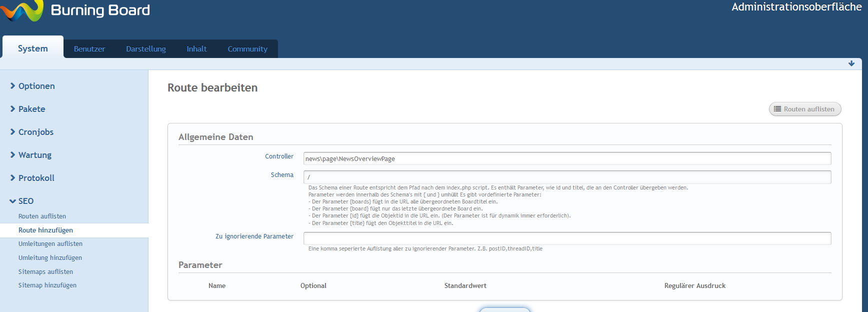868x312 pixels.
Task: Click the list icon in Routen auflisten button
Action: click(777, 109)
